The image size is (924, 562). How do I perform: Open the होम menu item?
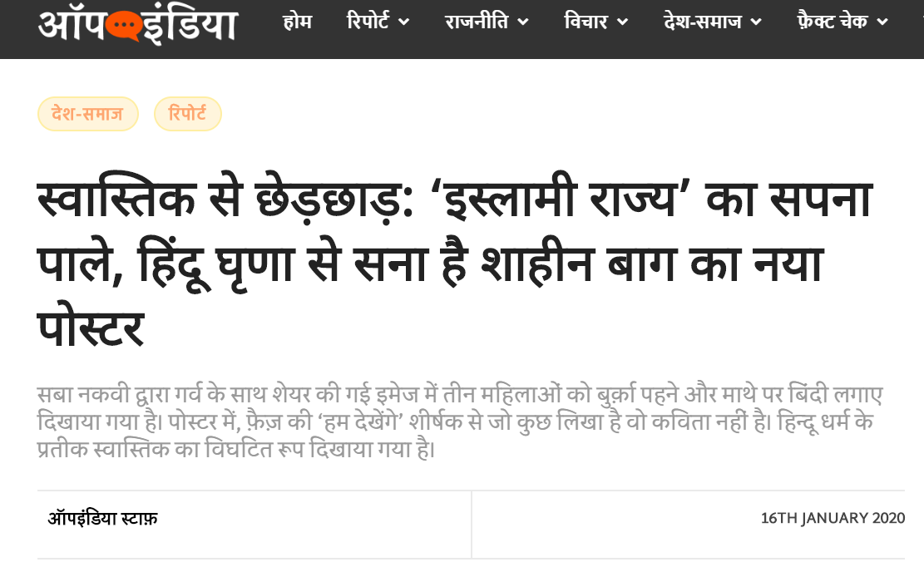(x=298, y=22)
